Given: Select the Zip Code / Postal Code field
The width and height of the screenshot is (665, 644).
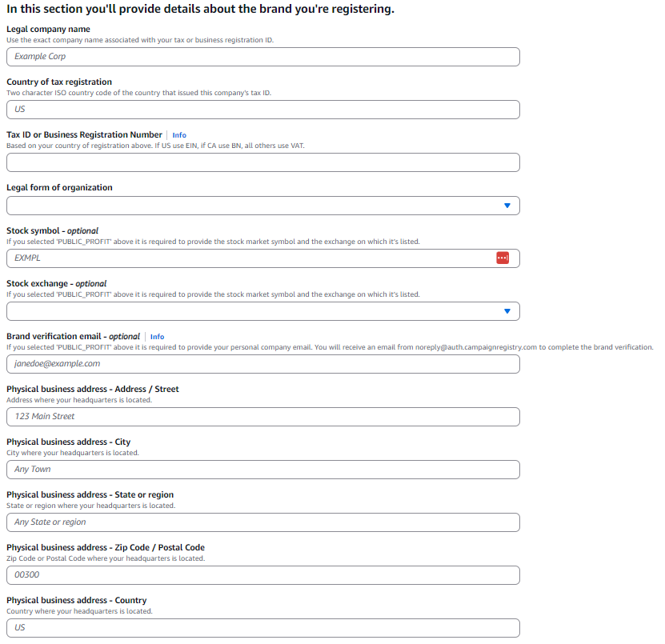Looking at the screenshot, I should click(263, 575).
